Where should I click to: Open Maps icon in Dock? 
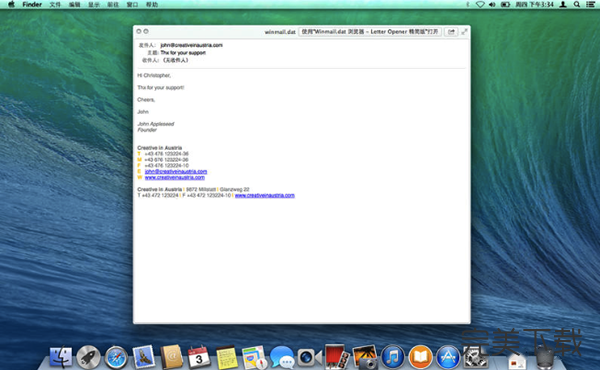[x=254, y=357]
